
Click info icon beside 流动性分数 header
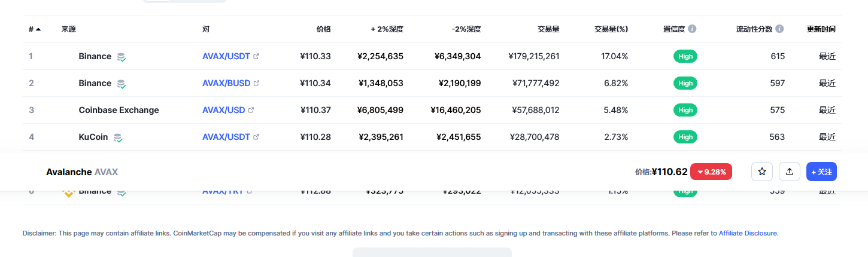779,29
